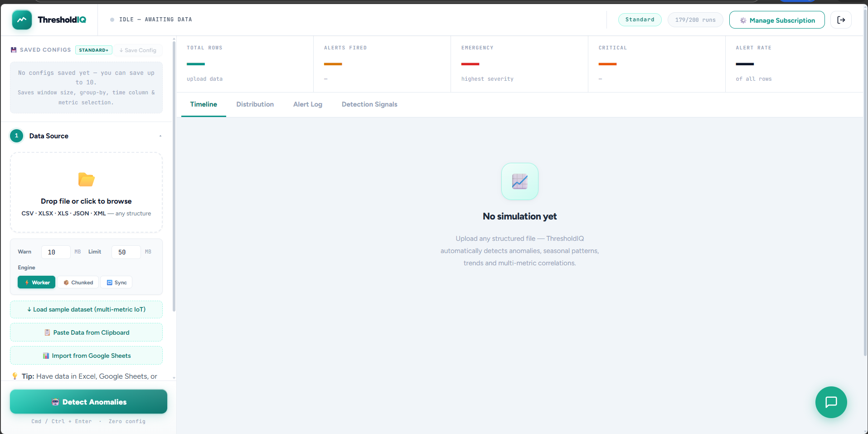
Task: Click the ThresholdIQ logo icon
Action: (x=22, y=20)
